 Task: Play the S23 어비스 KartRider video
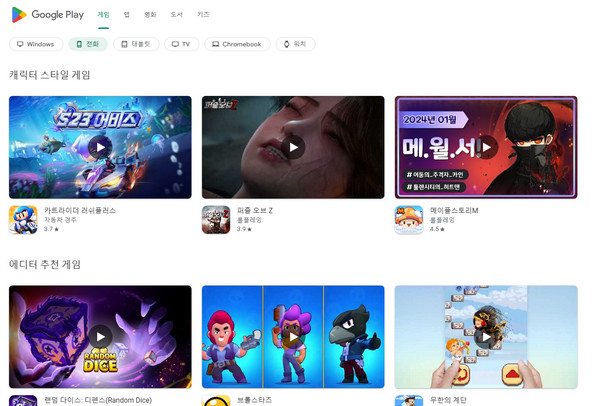pyautogui.click(x=100, y=147)
